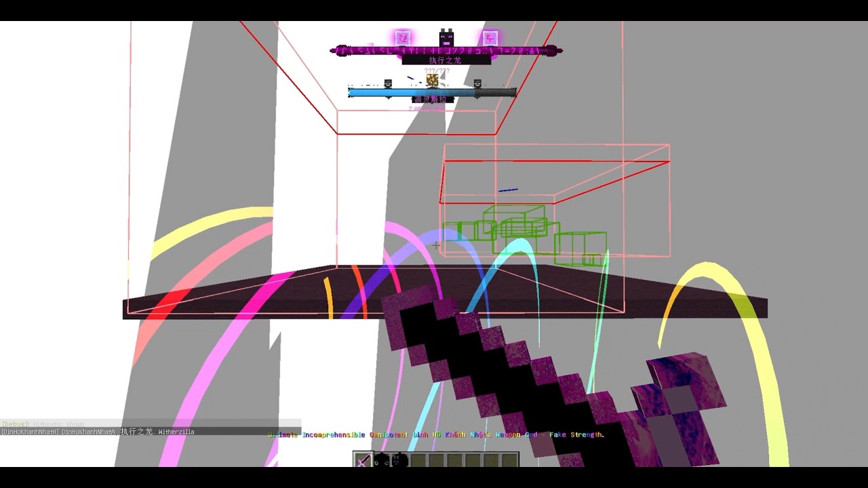Click the boss name label 执行之龙
The height and width of the screenshot is (488, 868).
[x=446, y=60]
